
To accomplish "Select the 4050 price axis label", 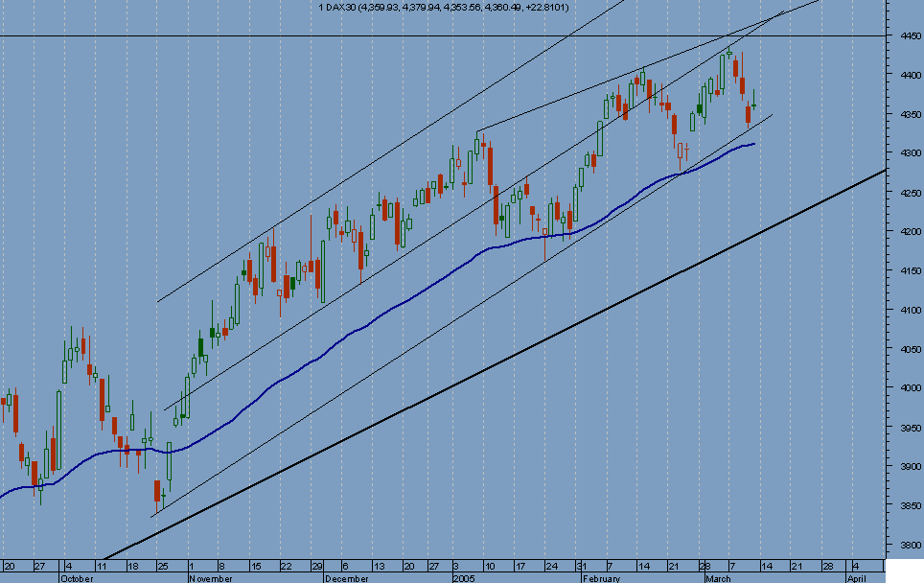I will pyautogui.click(x=911, y=350).
